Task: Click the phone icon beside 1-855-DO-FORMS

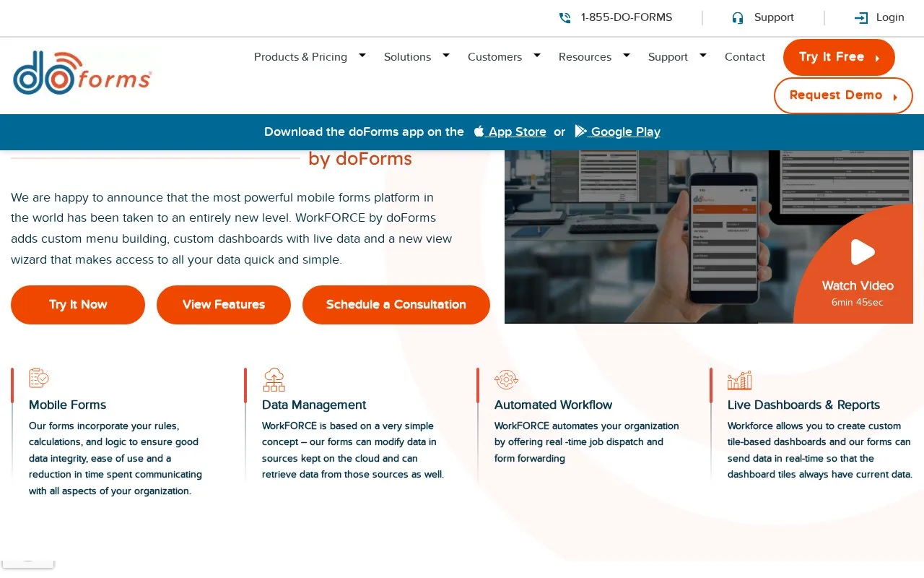Action: (565, 18)
